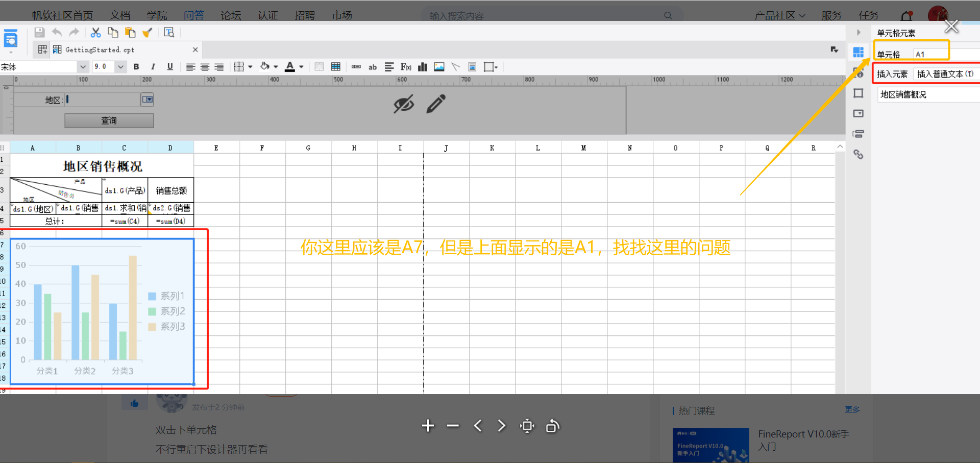Image resolution: width=980 pixels, height=463 pixels.
Task: Open the 学院 nav item
Action: [x=157, y=16]
